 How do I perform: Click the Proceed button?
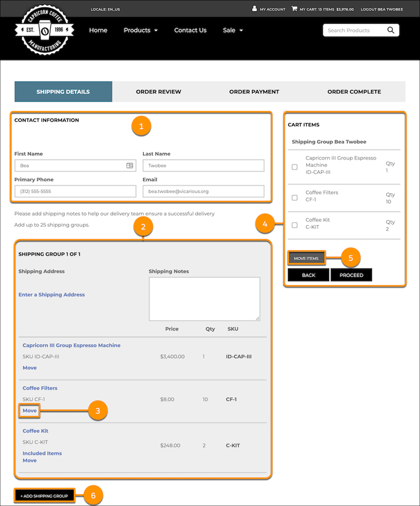(351, 275)
